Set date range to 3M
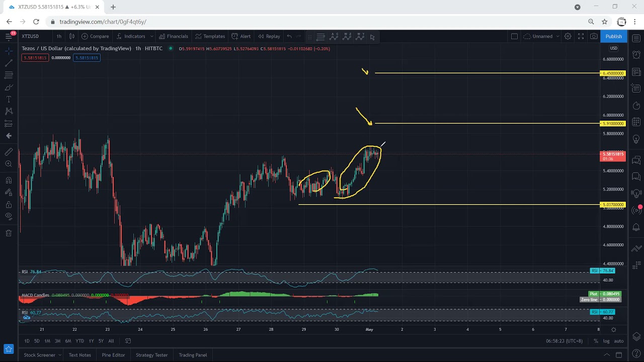The height and width of the screenshot is (362, 644). point(57,341)
